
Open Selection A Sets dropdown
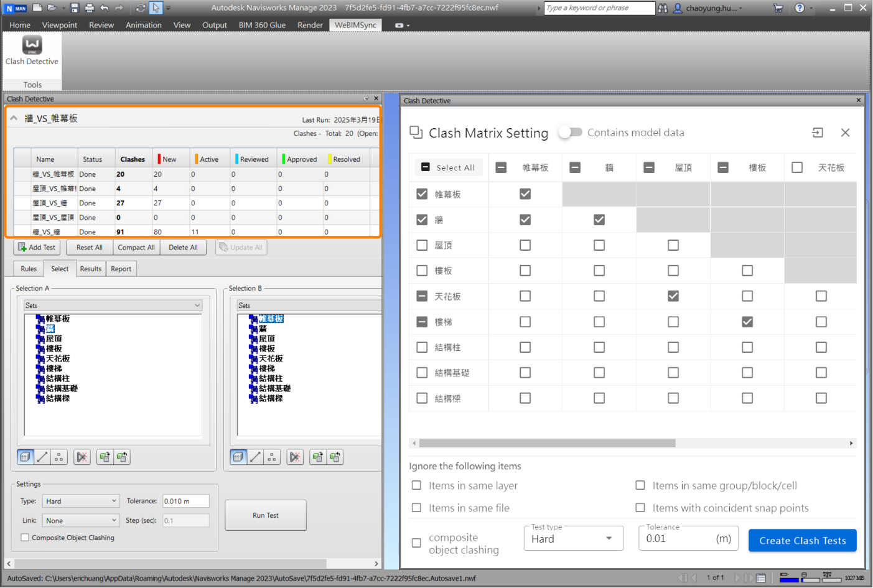tap(113, 306)
